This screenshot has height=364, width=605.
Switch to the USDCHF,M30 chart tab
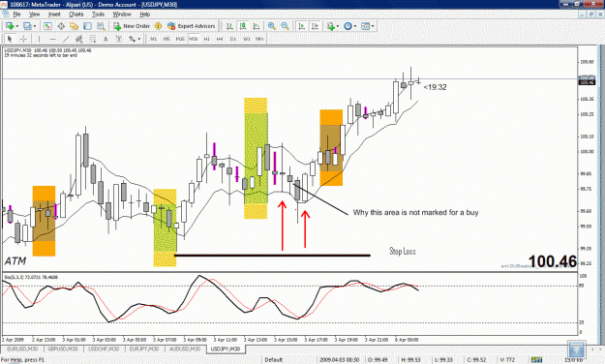pos(104,349)
